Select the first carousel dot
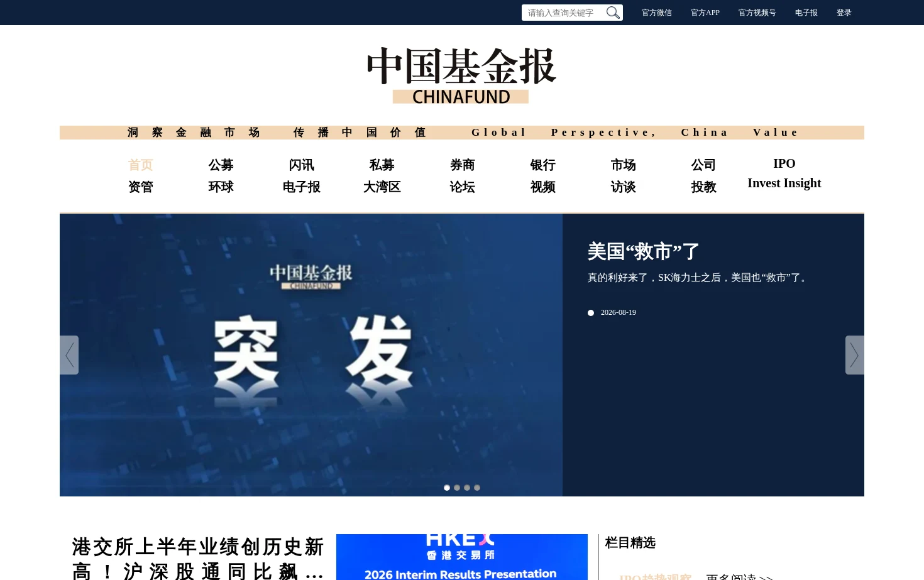 447,488
